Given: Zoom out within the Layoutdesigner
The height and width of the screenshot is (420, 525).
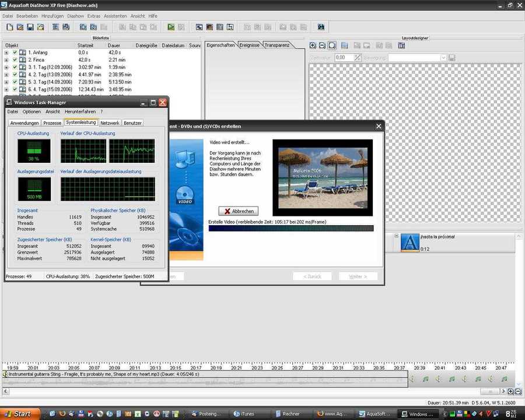Looking at the screenshot, I should coord(322,45).
